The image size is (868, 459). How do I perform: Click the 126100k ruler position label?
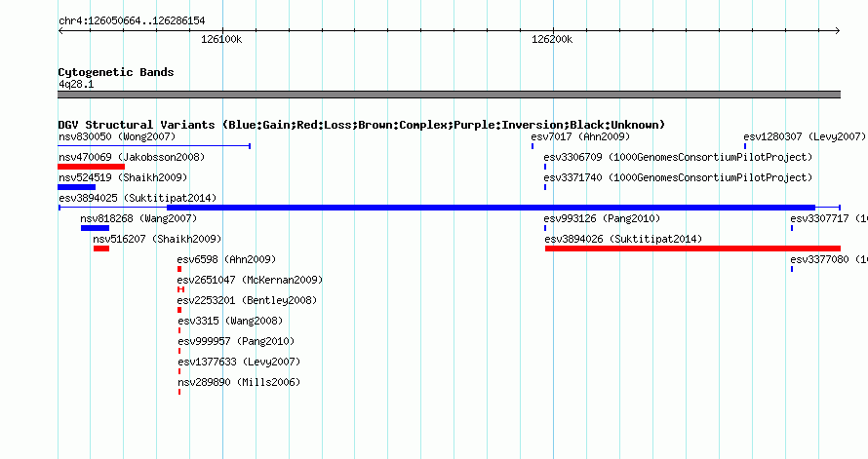[221, 39]
